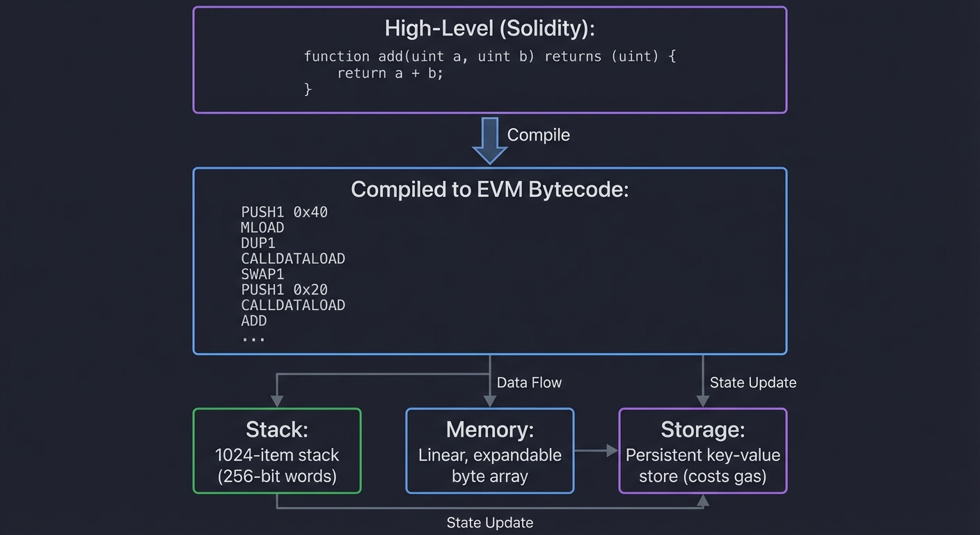Select the return a + b line
980x535 pixels.
pyautogui.click(x=389, y=72)
